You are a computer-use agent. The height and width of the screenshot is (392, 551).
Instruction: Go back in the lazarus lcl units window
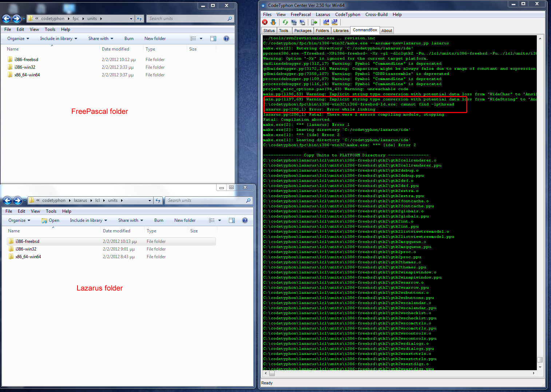[8, 200]
